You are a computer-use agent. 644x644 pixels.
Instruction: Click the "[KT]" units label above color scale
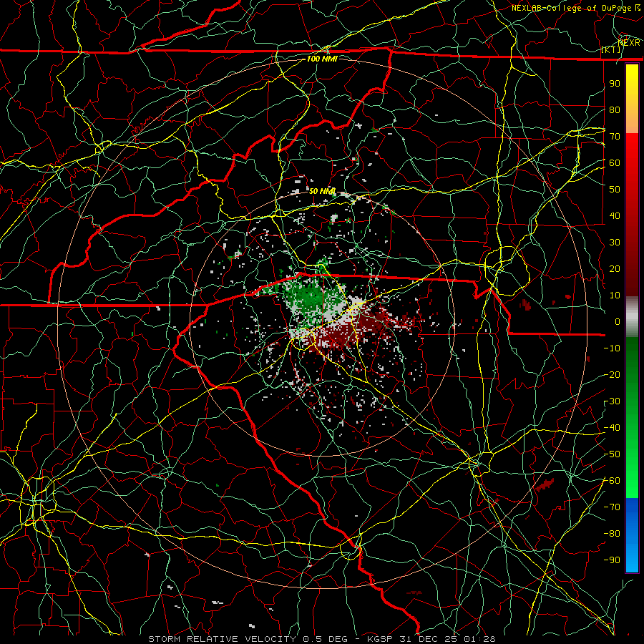click(x=611, y=49)
